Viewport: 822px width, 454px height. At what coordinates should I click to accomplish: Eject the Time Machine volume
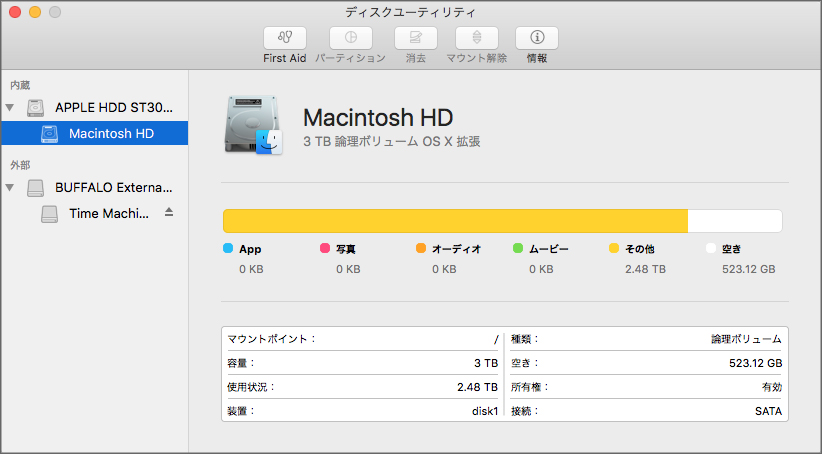tap(169, 212)
